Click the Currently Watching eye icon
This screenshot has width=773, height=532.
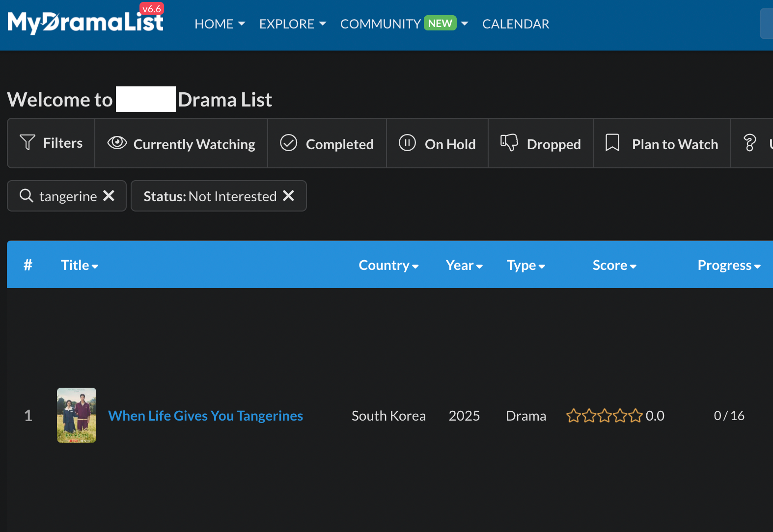click(x=117, y=143)
